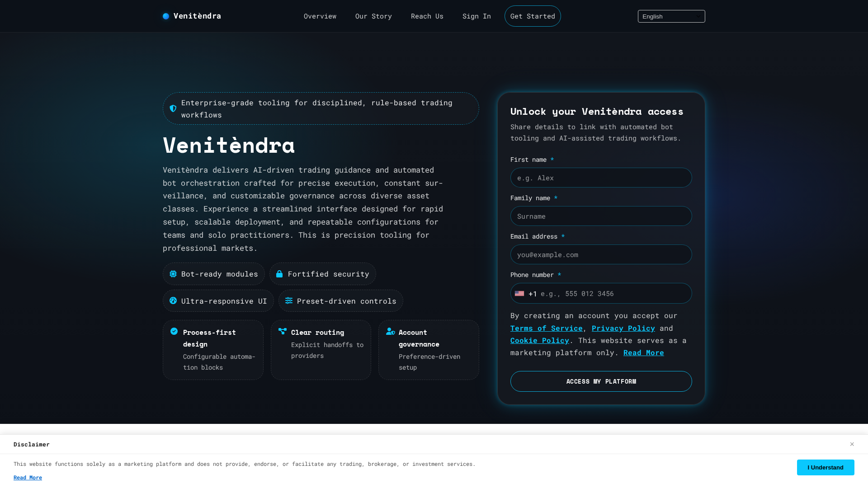Click 'Configurable automation blocks' text

pyautogui.click(x=219, y=362)
